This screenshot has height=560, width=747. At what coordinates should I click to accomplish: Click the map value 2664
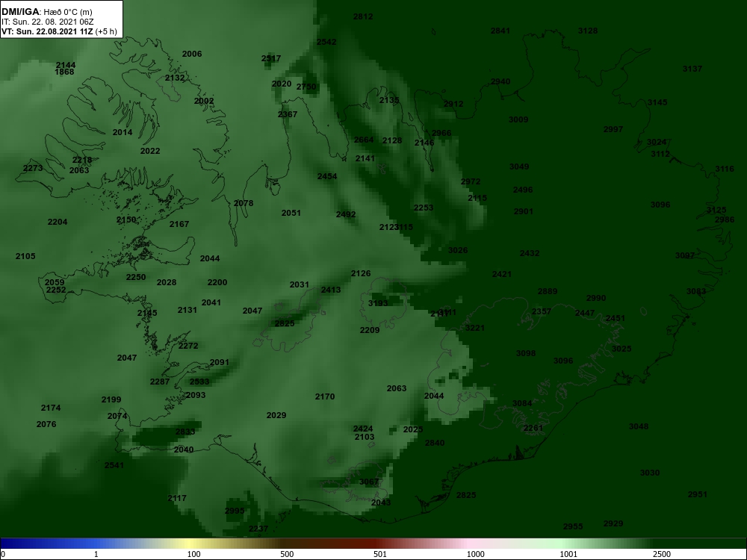pyautogui.click(x=364, y=140)
